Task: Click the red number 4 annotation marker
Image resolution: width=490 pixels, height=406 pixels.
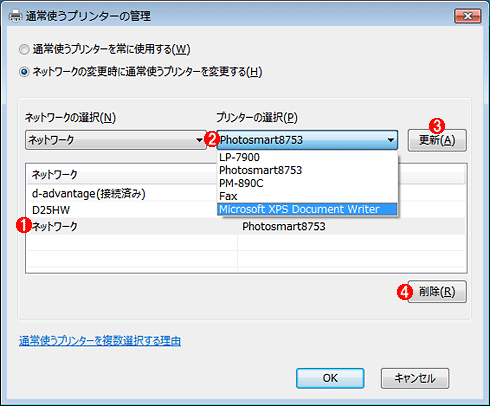Action: [x=404, y=293]
